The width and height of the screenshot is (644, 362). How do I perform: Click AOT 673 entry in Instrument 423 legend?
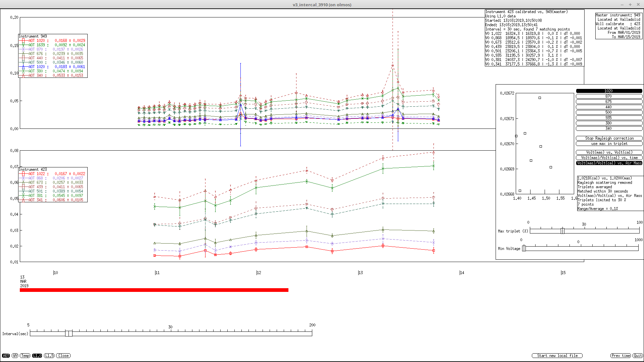pyautogui.click(x=53, y=183)
